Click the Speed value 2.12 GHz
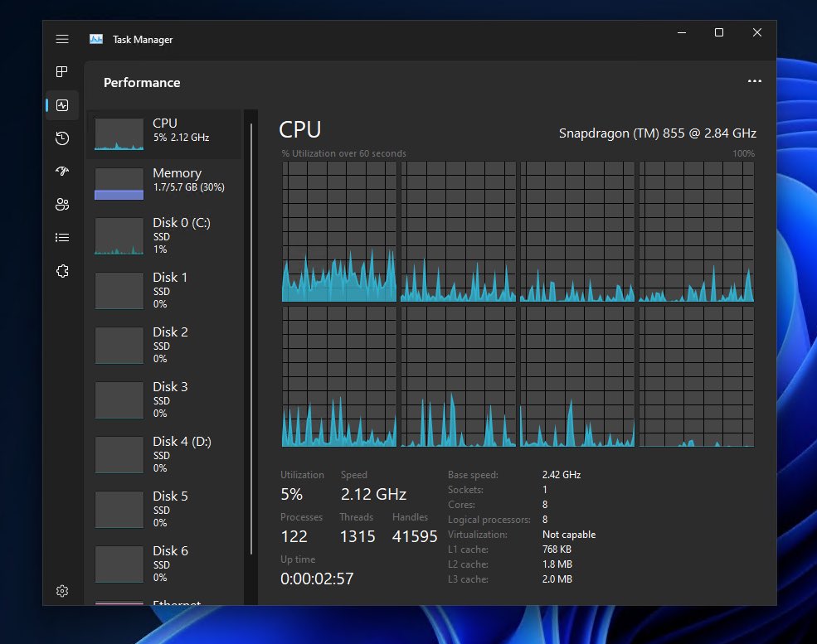Screen dimensions: 817x644 [373, 494]
